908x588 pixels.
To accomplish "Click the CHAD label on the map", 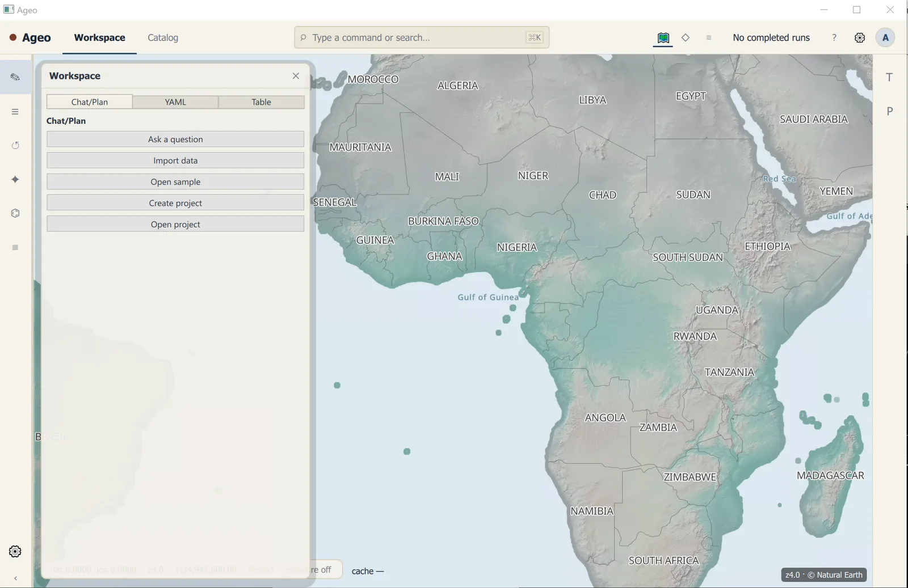I will (x=602, y=195).
